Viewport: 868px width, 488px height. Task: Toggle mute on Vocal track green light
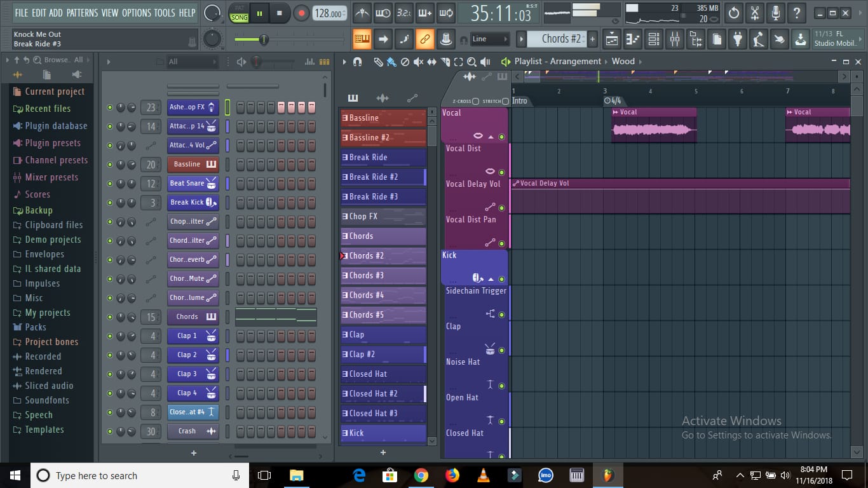coord(501,137)
